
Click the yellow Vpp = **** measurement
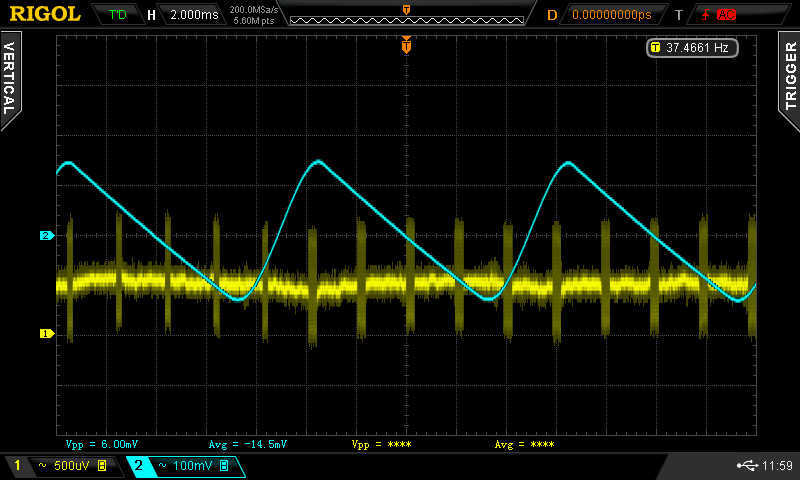(x=381, y=444)
